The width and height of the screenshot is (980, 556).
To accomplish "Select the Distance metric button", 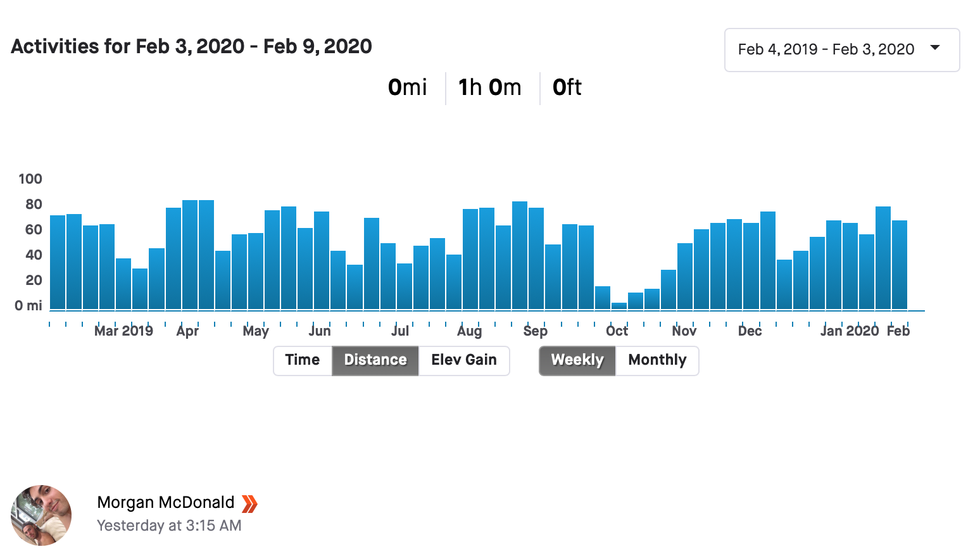I will [375, 360].
